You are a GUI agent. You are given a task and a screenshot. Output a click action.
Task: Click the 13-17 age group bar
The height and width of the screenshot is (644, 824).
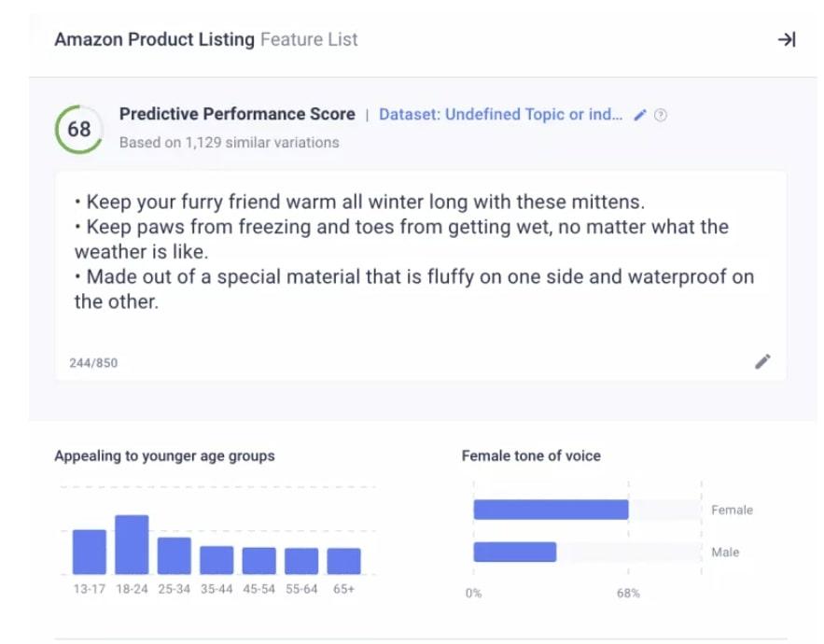tap(90, 552)
